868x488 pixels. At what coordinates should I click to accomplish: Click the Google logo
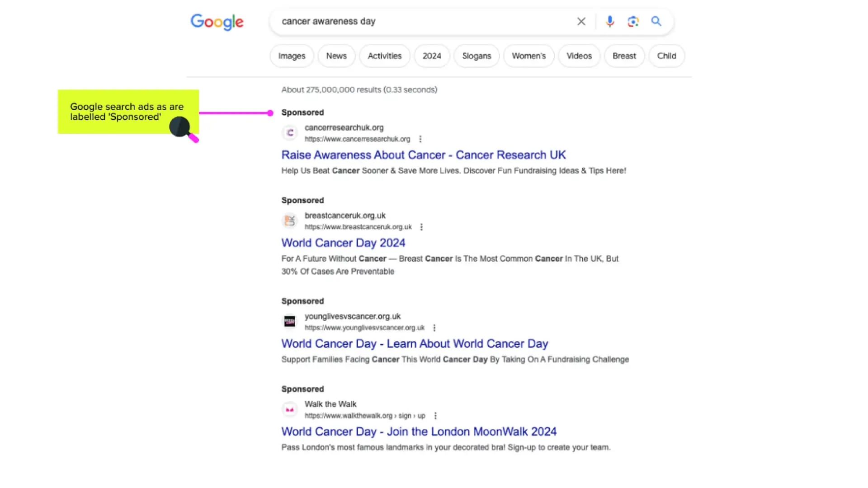coord(217,22)
